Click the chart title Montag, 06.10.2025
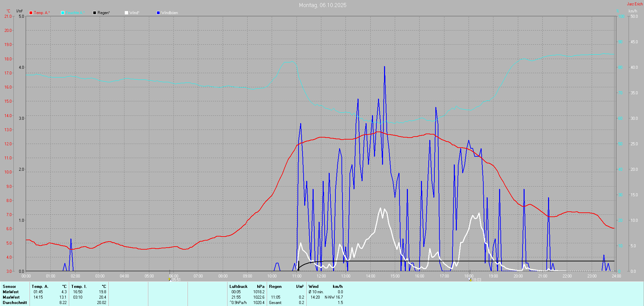Viewport: 644px width, 306px height. tap(323, 5)
